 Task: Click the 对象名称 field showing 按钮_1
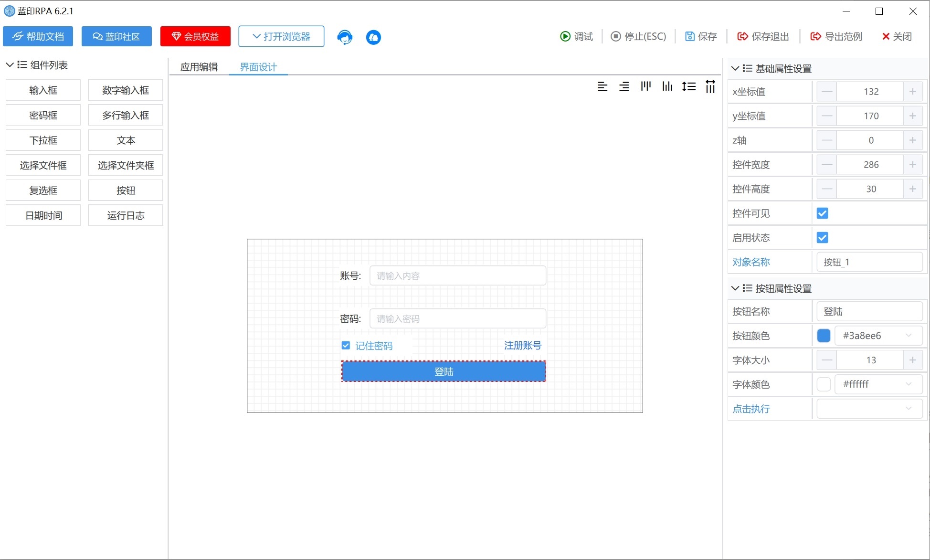tap(869, 262)
